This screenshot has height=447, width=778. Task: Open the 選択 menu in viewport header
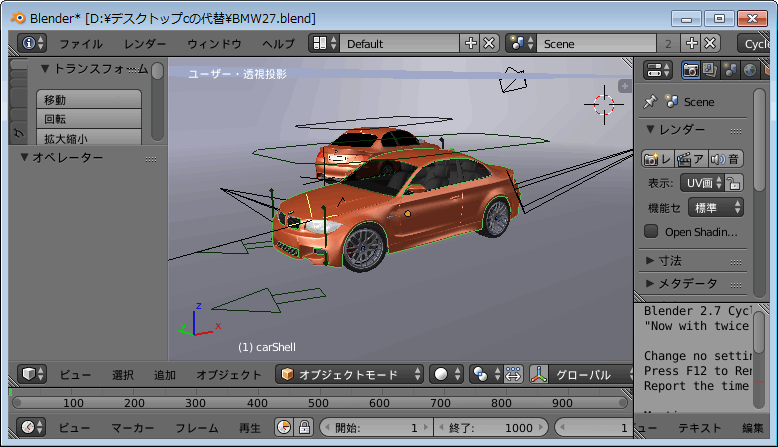pyautogui.click(x=123, y=375)
